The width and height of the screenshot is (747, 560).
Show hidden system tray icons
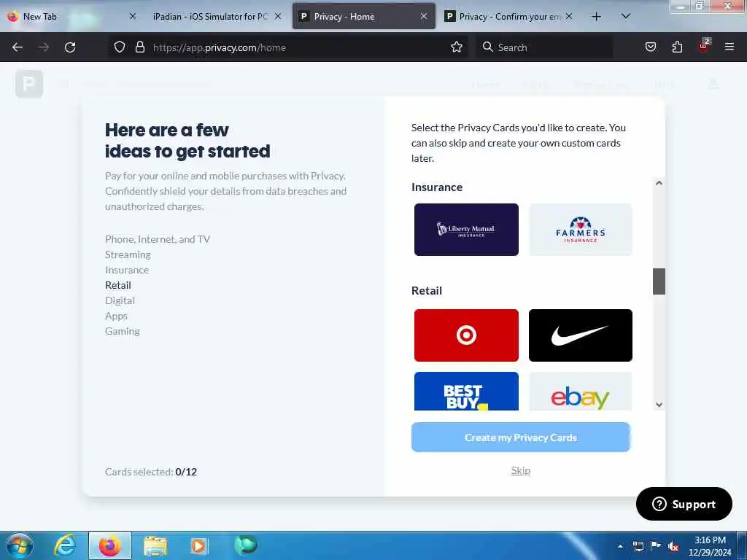tap(620, 546)
